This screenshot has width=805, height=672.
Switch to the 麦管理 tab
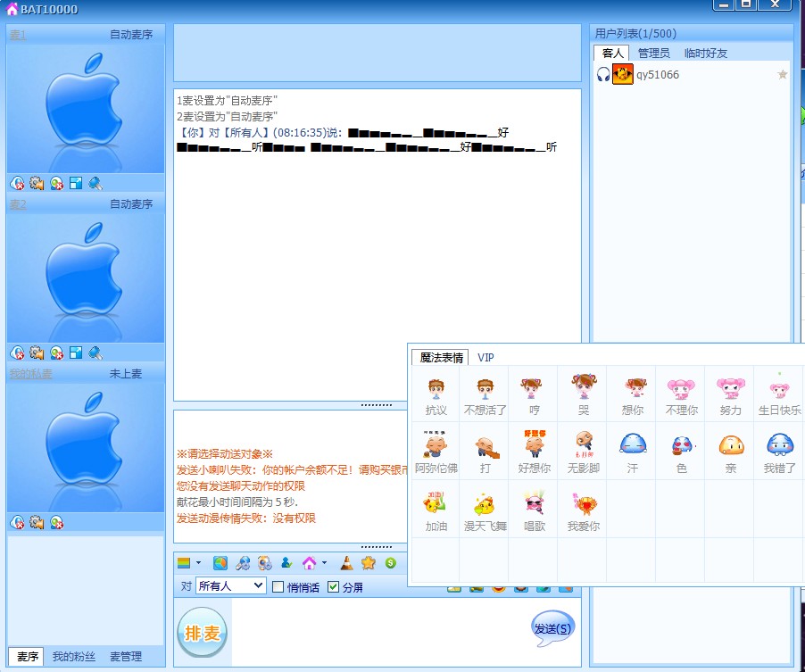click(x=126, y=656)
